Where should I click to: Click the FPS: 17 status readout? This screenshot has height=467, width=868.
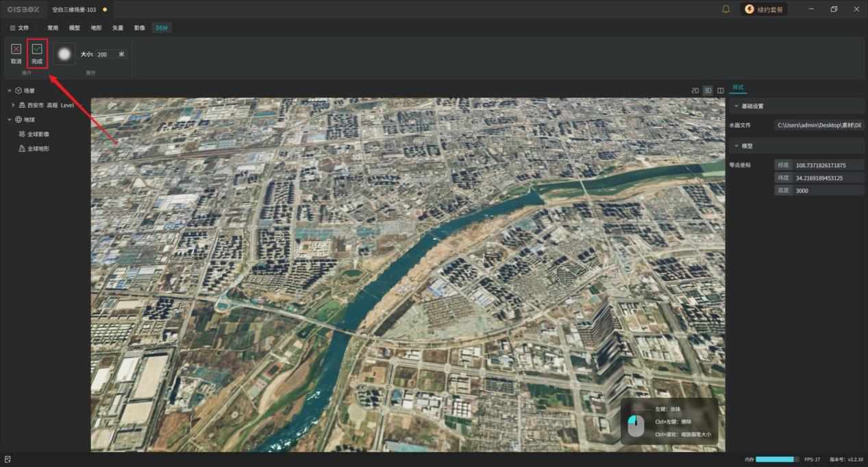(812, 459)
